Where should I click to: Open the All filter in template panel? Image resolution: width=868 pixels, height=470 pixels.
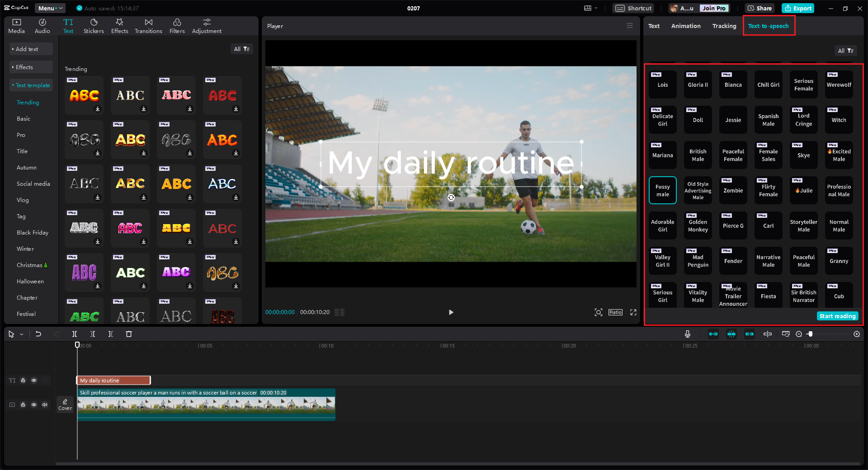(x=241, y=49)
